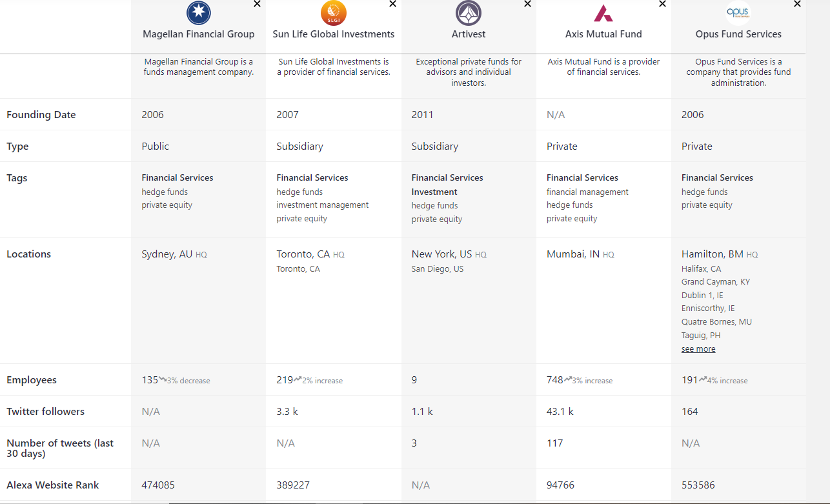Open the Magellan Financial Group company name
The height and width of the screenshot is (504, 830).
pos(199,34)
